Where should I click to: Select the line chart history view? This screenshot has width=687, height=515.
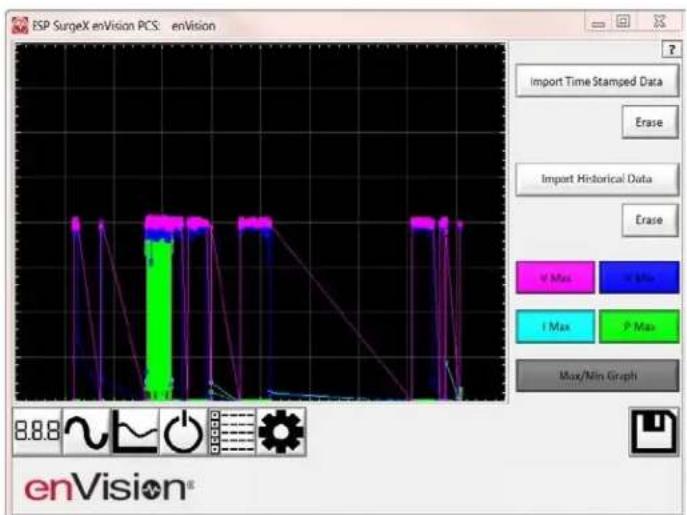[x=135, y=431]
